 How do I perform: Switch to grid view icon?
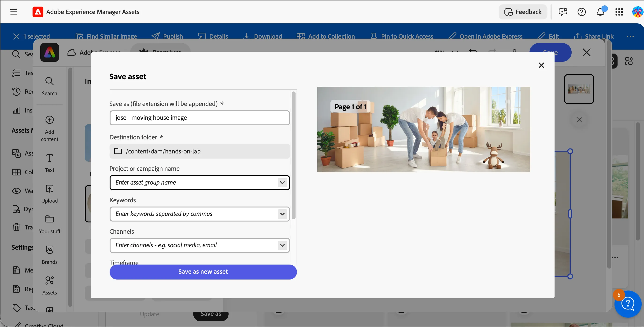[629, 61]
